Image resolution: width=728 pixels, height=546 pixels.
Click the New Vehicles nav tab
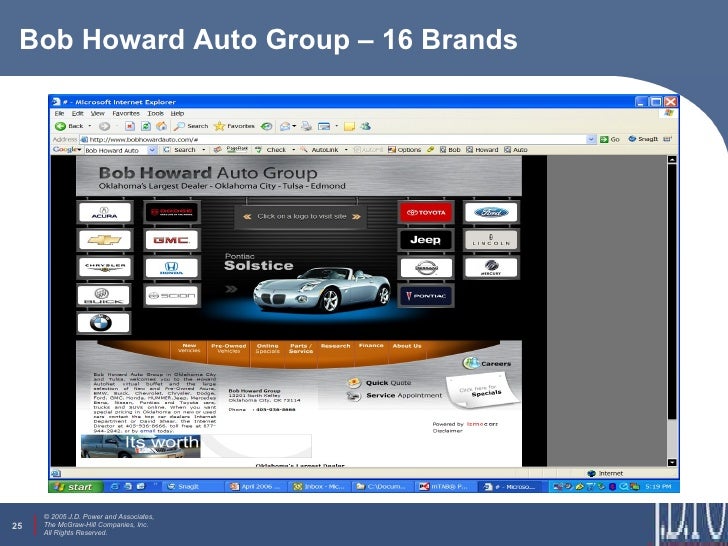[189, 348]
